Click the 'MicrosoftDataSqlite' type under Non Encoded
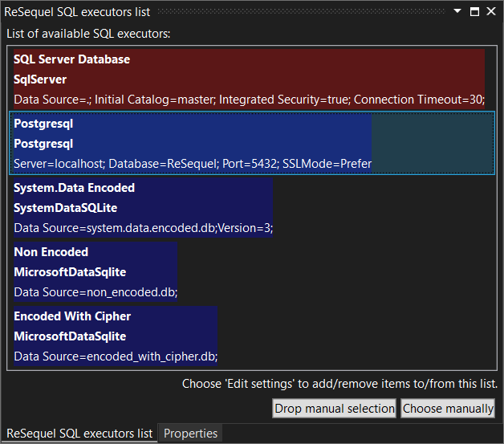 pyautogui.click(x=70, y=272)
